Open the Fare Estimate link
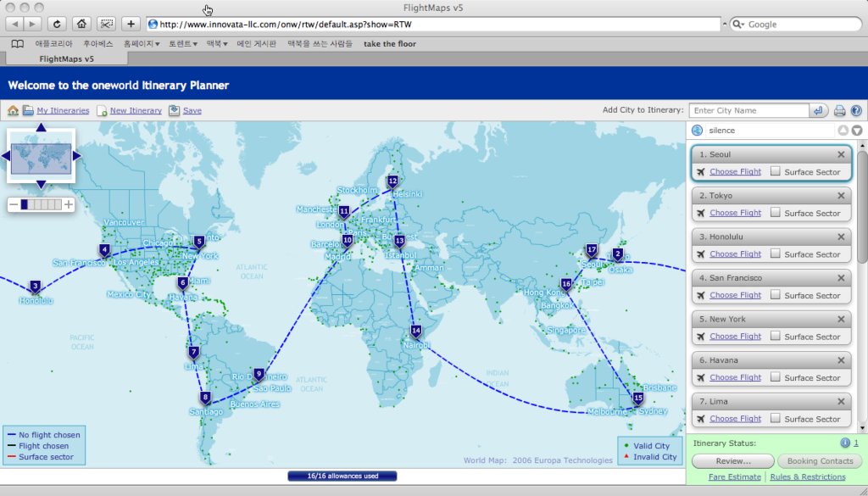 click(735, 476)
